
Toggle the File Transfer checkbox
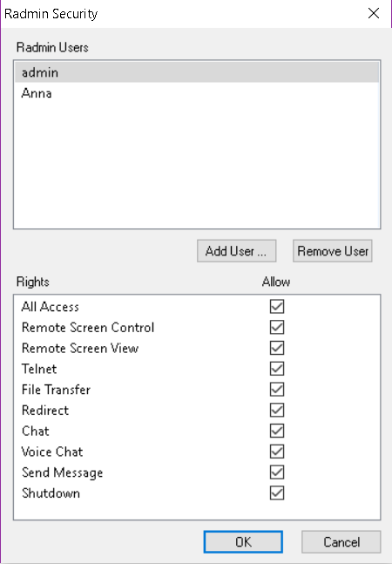(x=277, y=389)
